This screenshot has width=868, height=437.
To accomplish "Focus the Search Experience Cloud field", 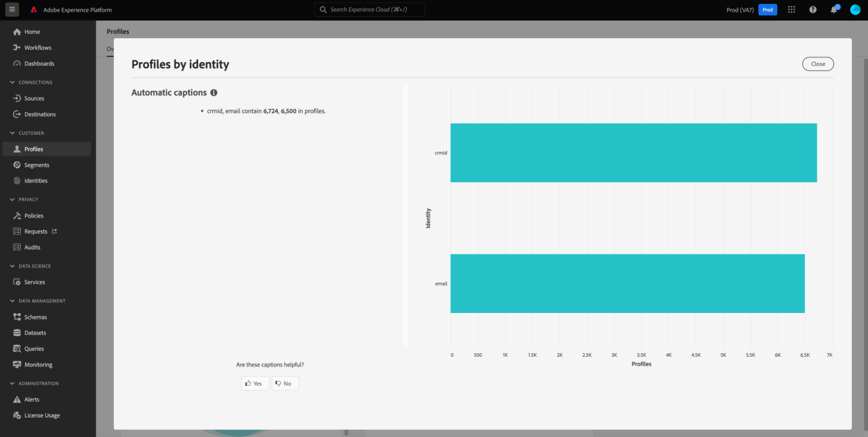I will click(x=369, y=10).
